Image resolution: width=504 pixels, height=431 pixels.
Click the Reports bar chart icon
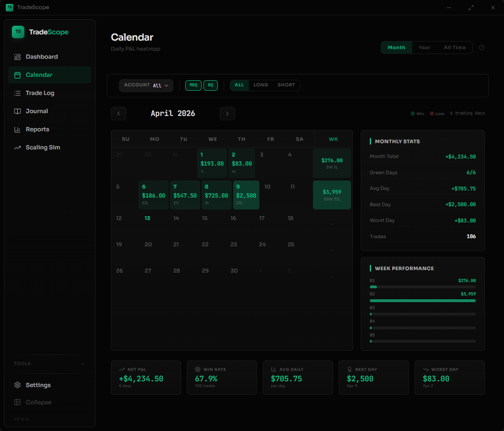click(x=18, y=129)
